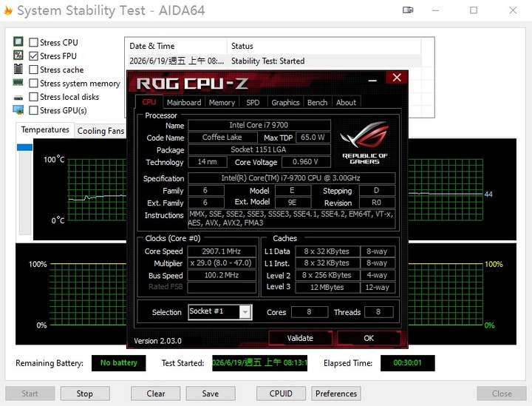The height and width of the screenshot is (406, 532).
Task: Enable the Stress CPU checkbox
Action: coord(33,42)
